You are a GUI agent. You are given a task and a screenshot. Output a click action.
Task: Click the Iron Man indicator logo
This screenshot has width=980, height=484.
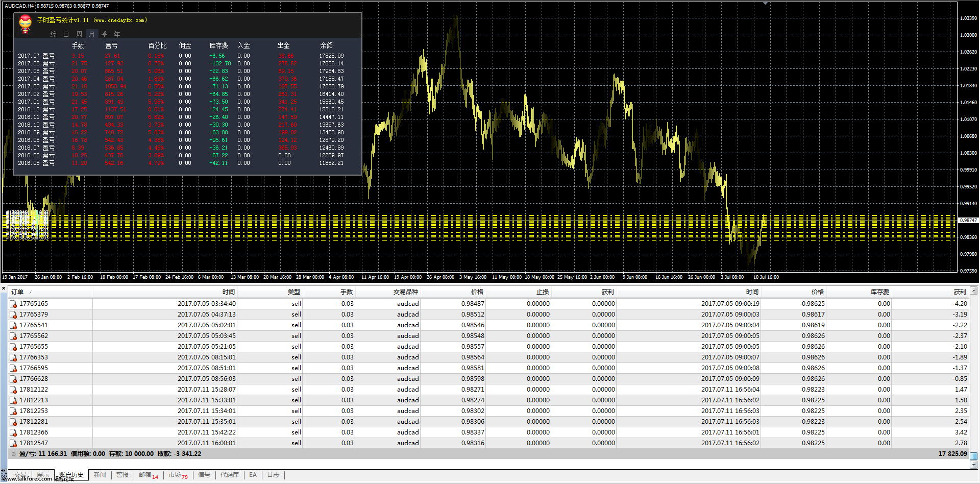25,24
